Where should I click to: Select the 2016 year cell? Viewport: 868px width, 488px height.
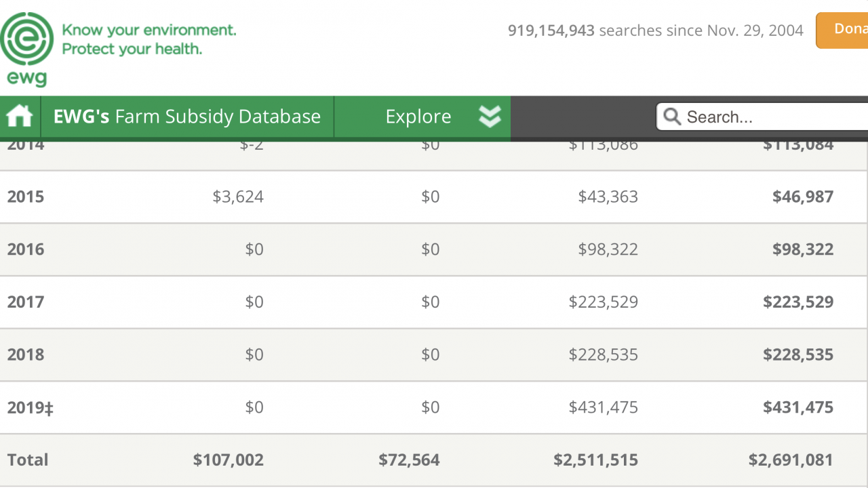[x=26, y=249]
